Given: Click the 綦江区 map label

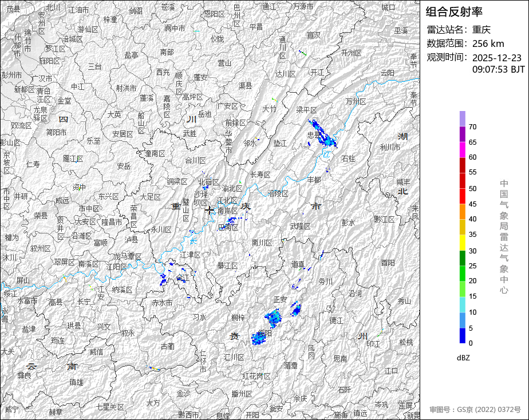Looking at the screenshot, I should click(x=227, y=266).
